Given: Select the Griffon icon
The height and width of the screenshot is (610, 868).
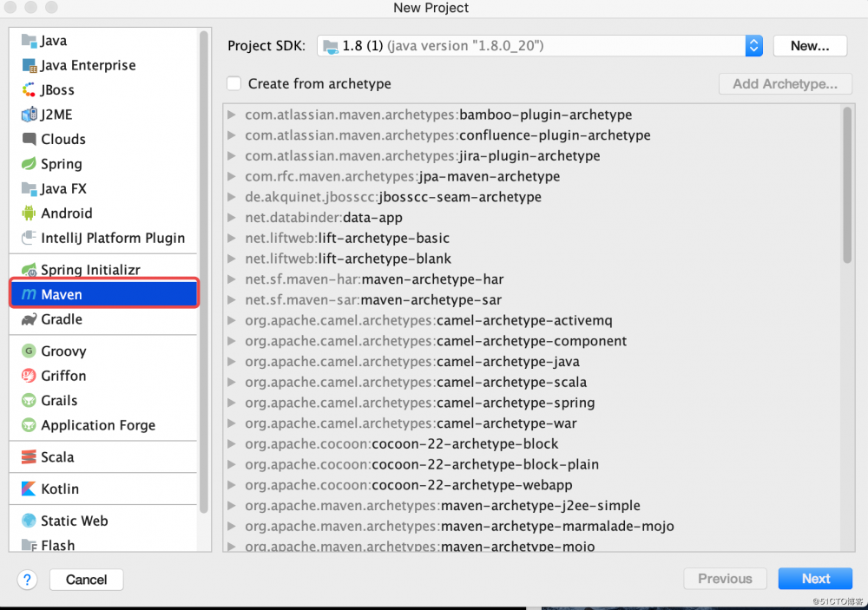Looking at the screenshot, I should (29, 376).
